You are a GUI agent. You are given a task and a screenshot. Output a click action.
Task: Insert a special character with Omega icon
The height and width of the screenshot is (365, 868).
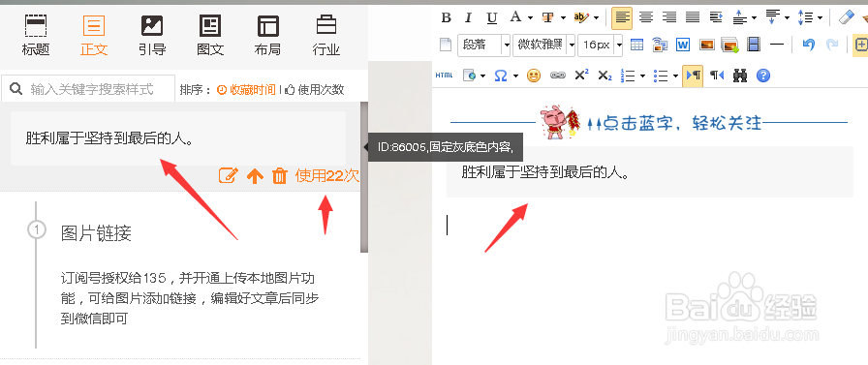pos(501,76)
